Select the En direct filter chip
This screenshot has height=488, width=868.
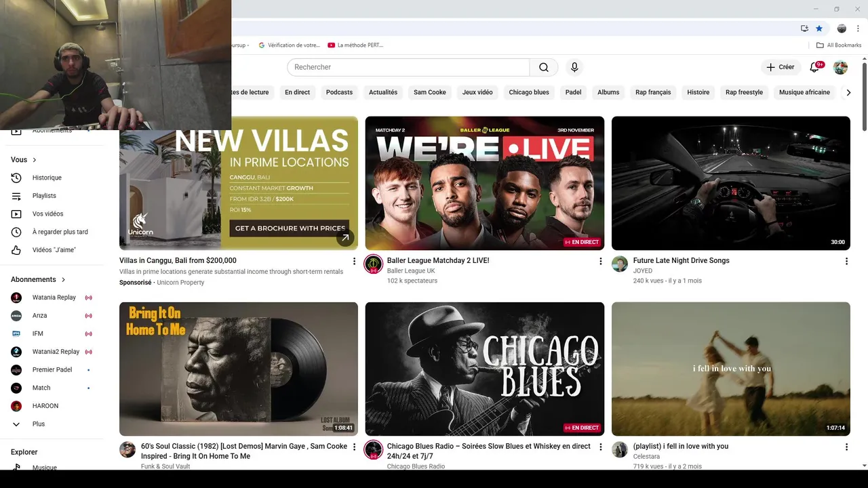(297, 92)
